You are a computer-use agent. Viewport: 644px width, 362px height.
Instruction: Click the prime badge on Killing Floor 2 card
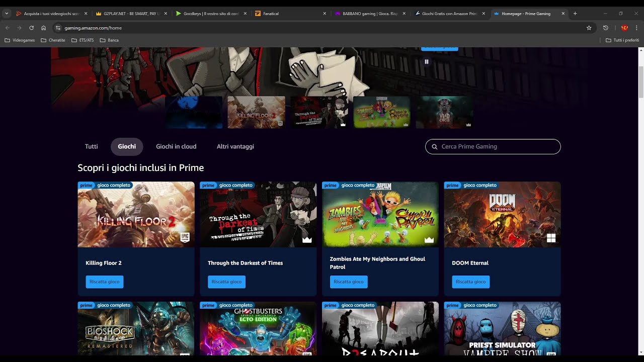click(x=86, y=185)
